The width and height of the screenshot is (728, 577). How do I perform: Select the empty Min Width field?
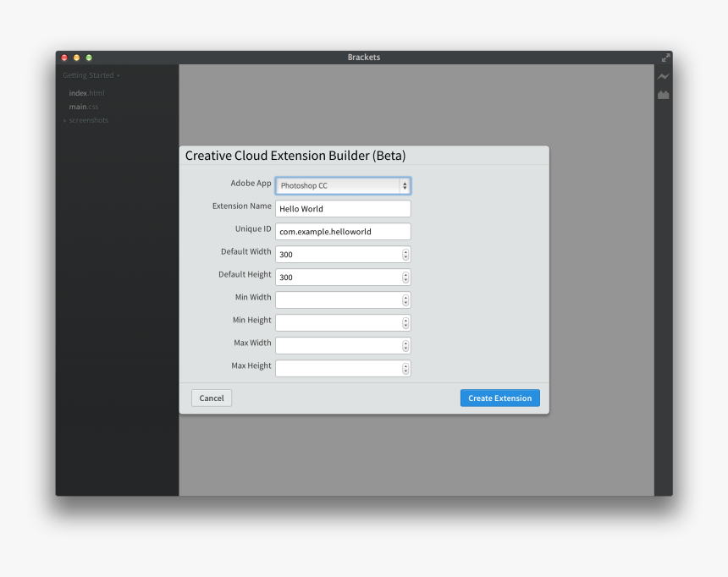(339, 299)
